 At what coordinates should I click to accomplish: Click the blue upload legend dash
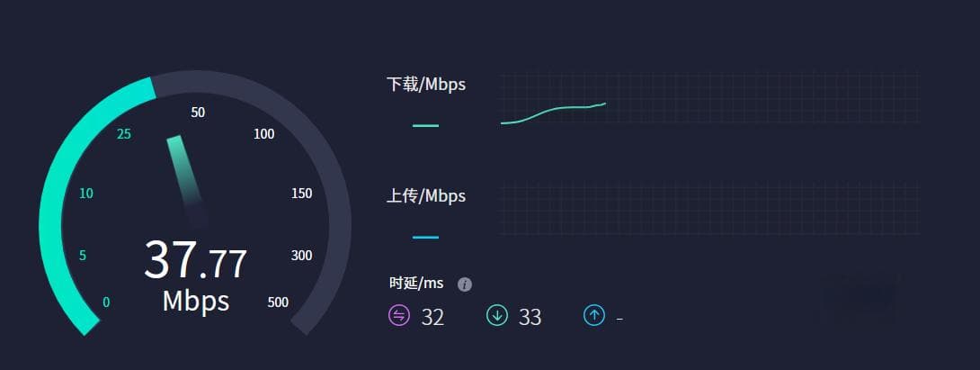click(425, 238)
